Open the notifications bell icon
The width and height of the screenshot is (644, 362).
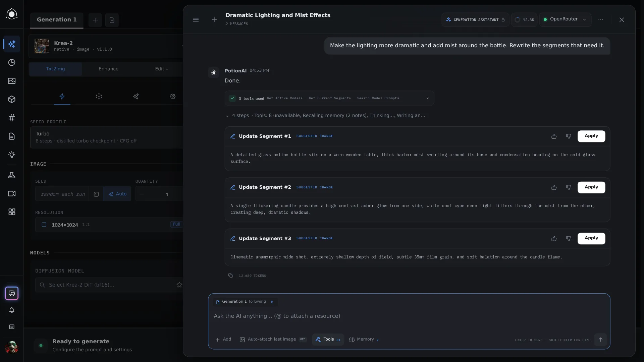tap(12, 310)
